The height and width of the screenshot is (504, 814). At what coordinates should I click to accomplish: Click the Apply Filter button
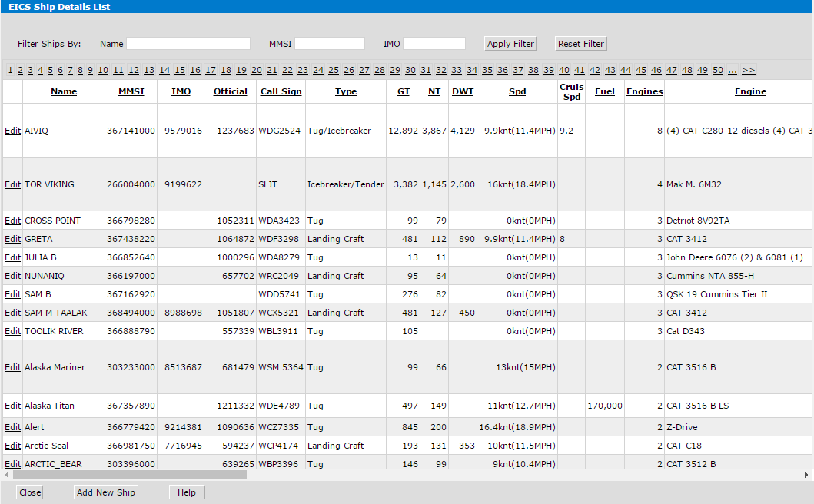510,44
